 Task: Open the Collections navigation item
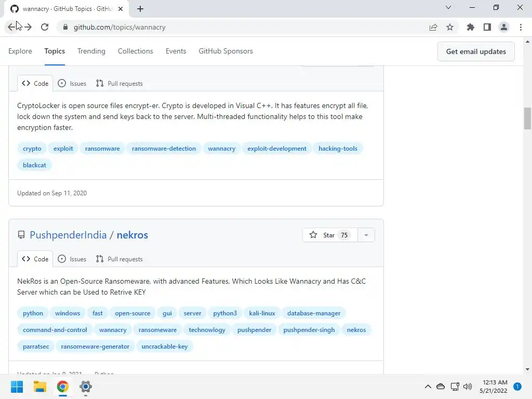(136, 51)
